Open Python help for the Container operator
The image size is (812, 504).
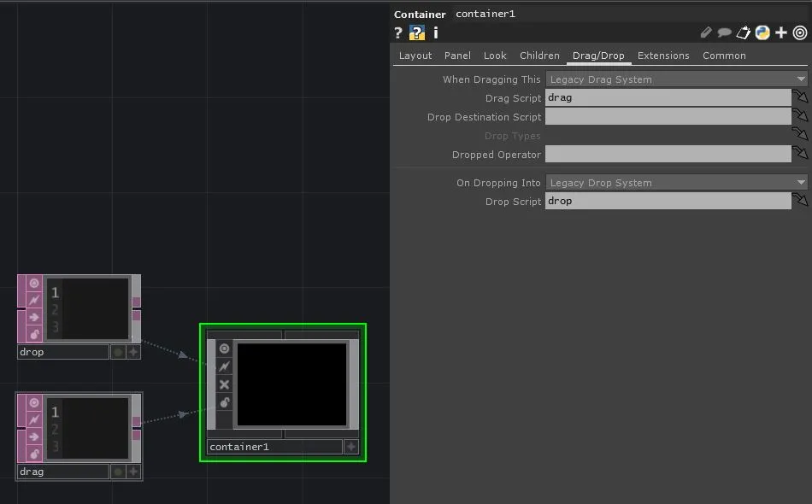tap(417, 33)
